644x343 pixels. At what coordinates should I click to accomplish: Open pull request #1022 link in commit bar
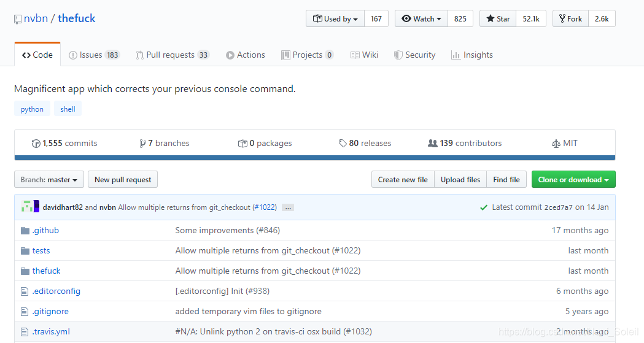click(x=265, y=207)
